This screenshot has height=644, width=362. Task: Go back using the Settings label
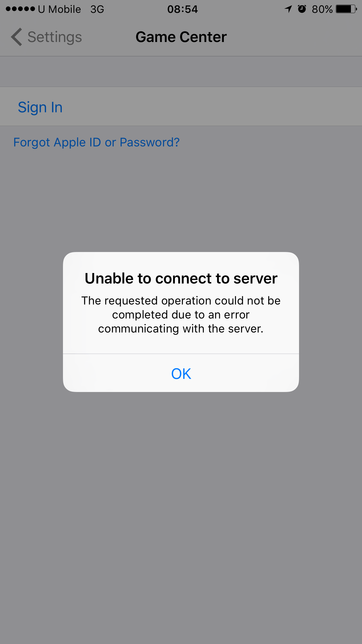click(x=55, y=37)
